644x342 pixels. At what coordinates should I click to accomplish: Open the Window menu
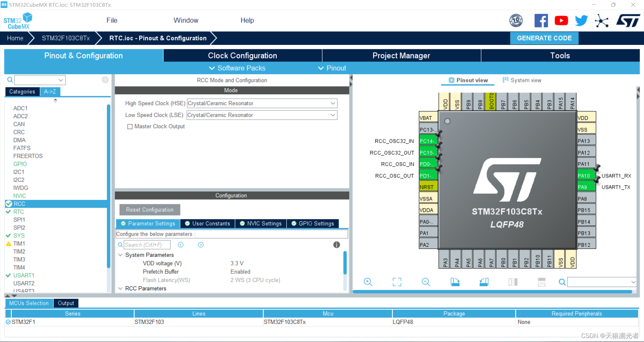(x=186, y=20)
